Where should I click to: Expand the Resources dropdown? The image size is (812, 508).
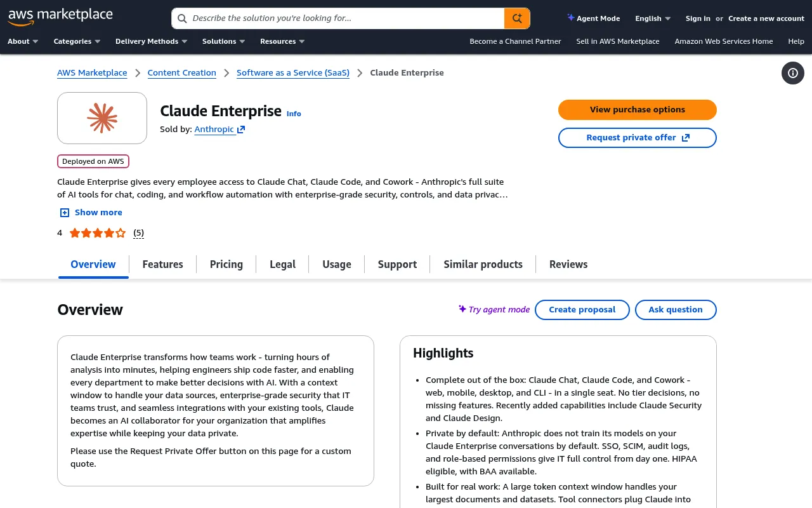(x=282, y=41)
